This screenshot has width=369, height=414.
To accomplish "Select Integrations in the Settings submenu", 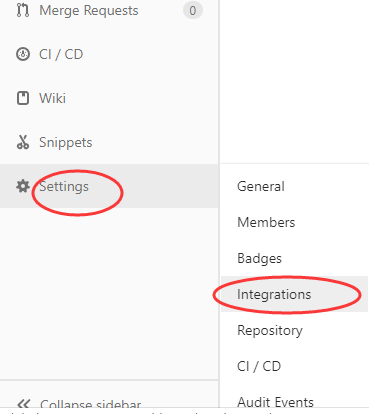I will [x=274, y=294].
